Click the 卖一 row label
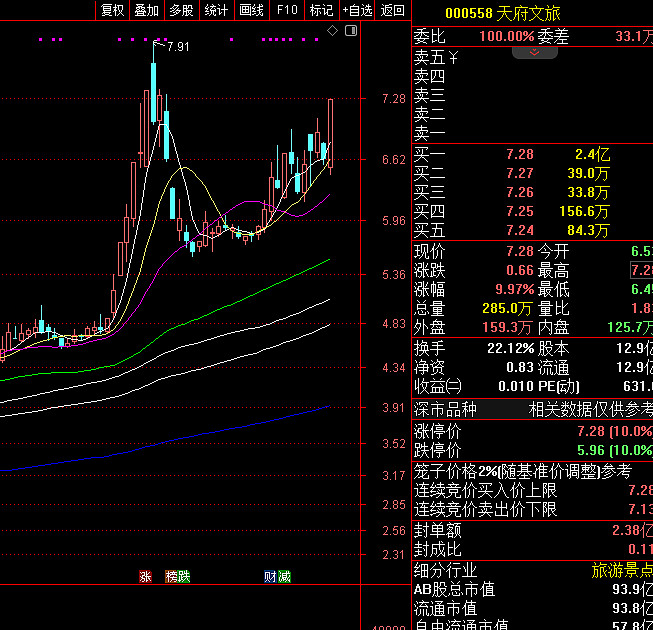Screen dimensions: 653x630 click(429, 133)
